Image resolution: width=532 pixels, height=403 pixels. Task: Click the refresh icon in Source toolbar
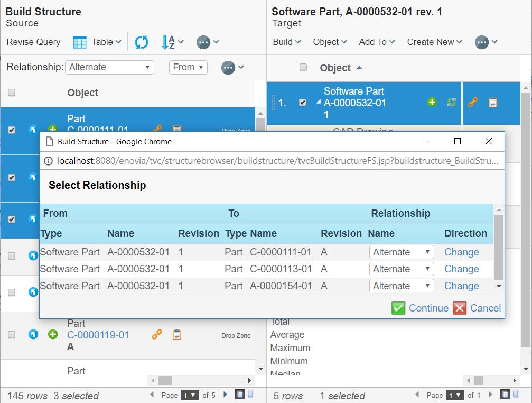[141, 42]
